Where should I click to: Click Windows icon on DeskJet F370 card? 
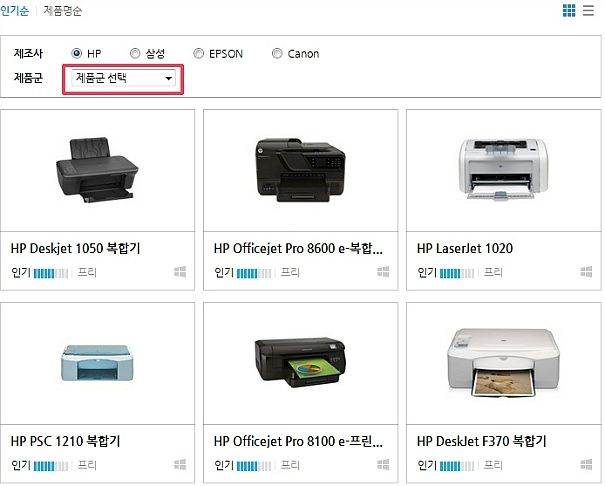(586, 464)
